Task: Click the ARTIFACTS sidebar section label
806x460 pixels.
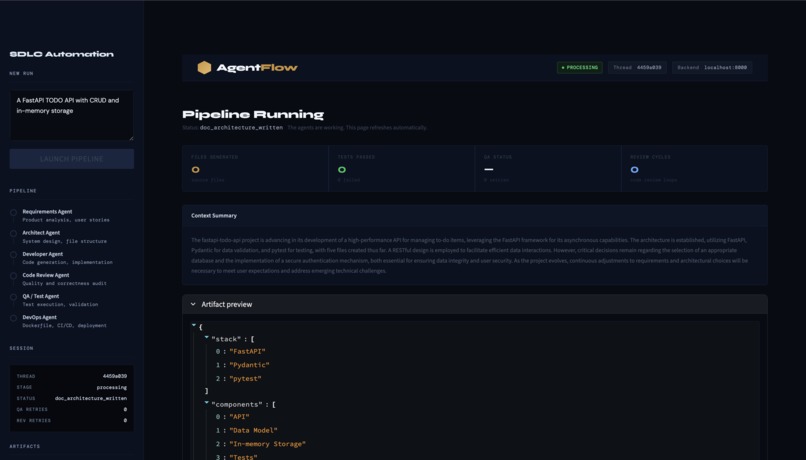Action: (25, 446)
